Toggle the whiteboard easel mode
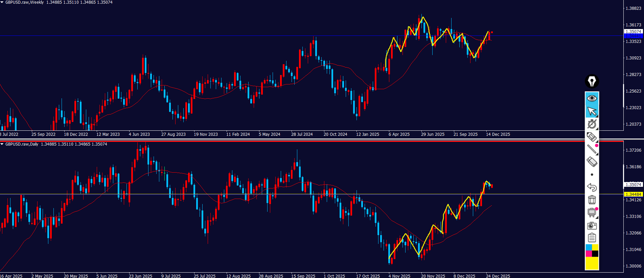The height and width of the screenshot is (278, 644). (x=592, y=212)
